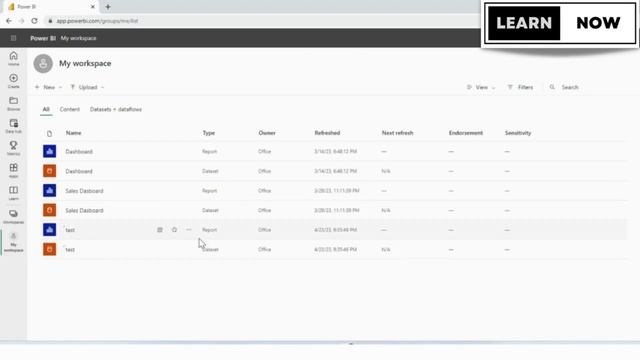
Task: Sort by the Next refresh column
Action: pos(398,133)
